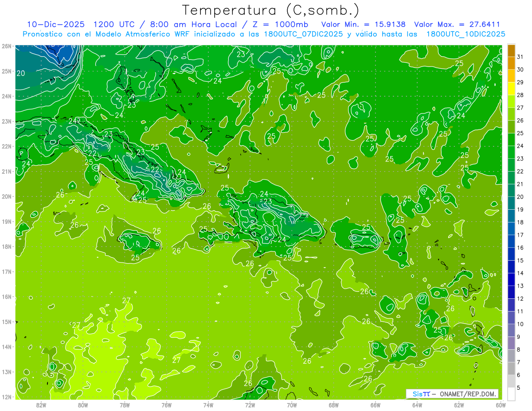Image resolution: width=532 pixels, height=411 pixels.
Task: Click the green legend swatch between 24 and 25
Action: pos(511,140)
